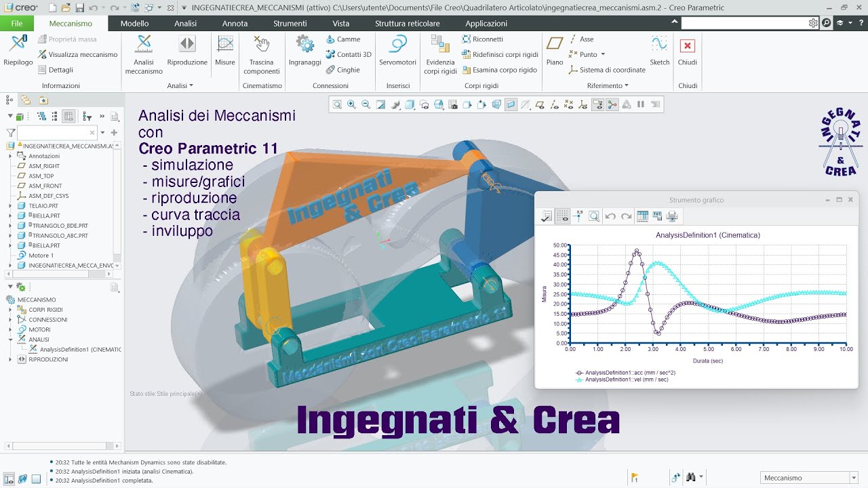Click Contatti 3D connection
Image resolution: width=868 pixels, height=488 pixels.
(348, 54)
